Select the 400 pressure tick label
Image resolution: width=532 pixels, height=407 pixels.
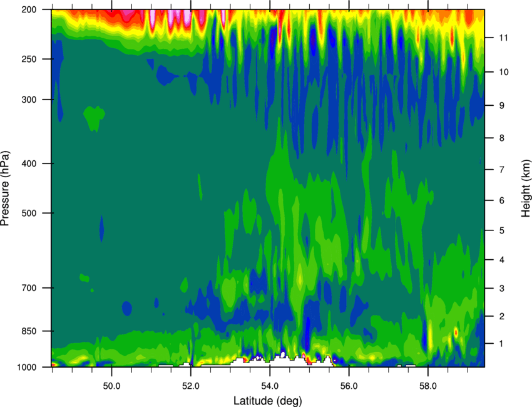pos(29,163)
